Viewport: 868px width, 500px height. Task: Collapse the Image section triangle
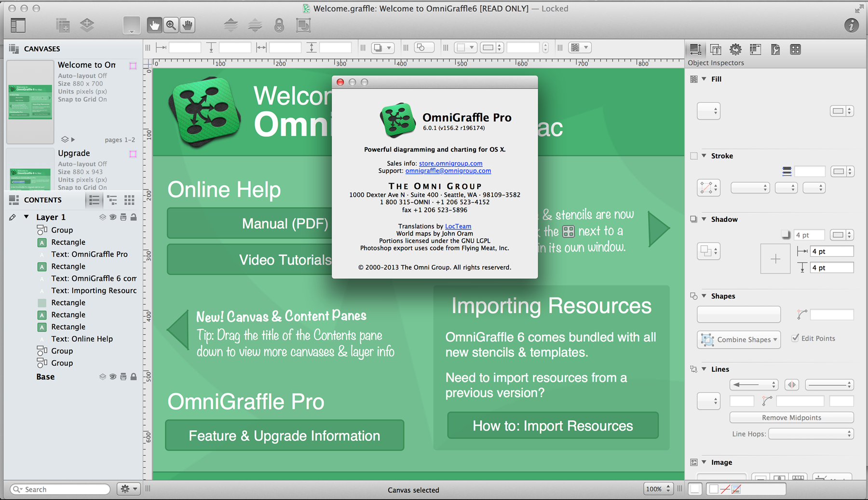[x=704, y=462]
